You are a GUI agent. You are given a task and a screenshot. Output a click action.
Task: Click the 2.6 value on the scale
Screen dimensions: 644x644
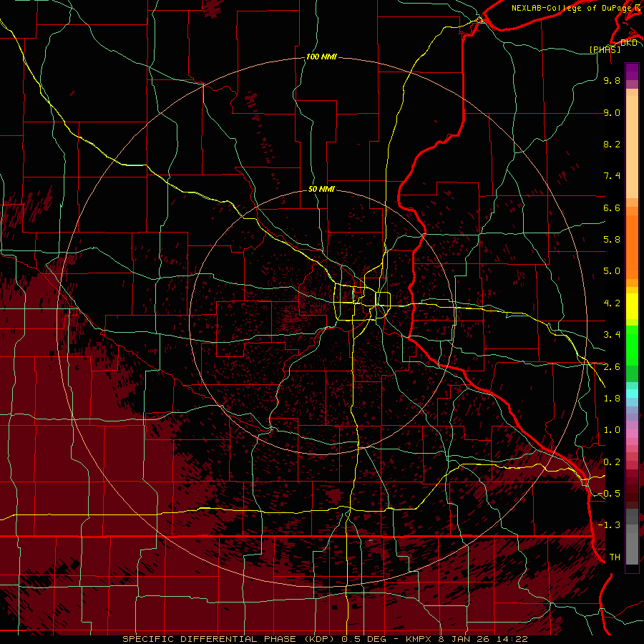point(612,367)
